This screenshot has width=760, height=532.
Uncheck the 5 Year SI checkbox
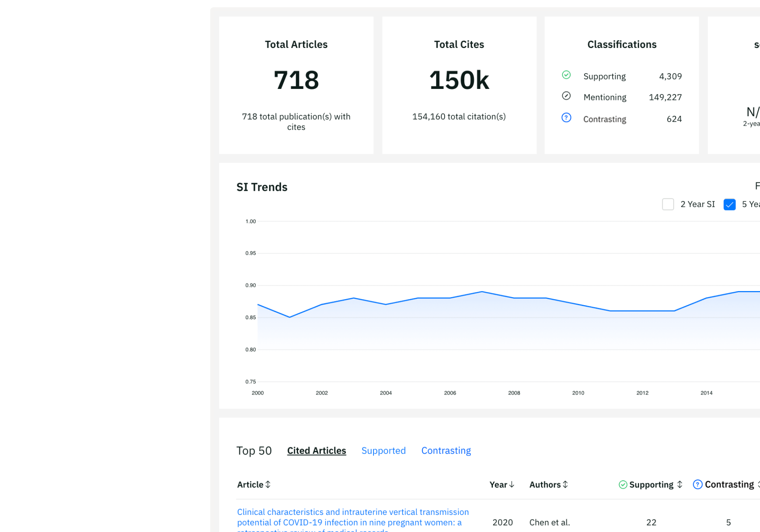(x=729, y=204)
